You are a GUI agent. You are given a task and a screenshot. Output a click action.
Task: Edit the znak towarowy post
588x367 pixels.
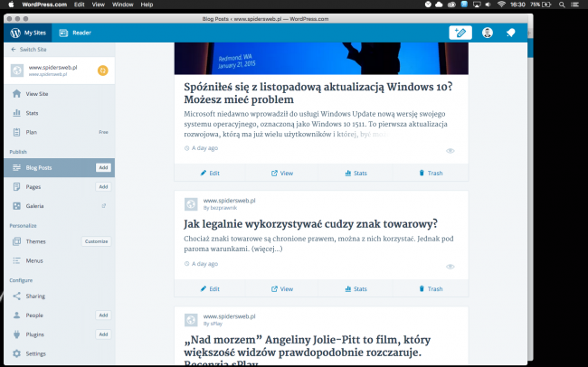[x=210, y=288]
